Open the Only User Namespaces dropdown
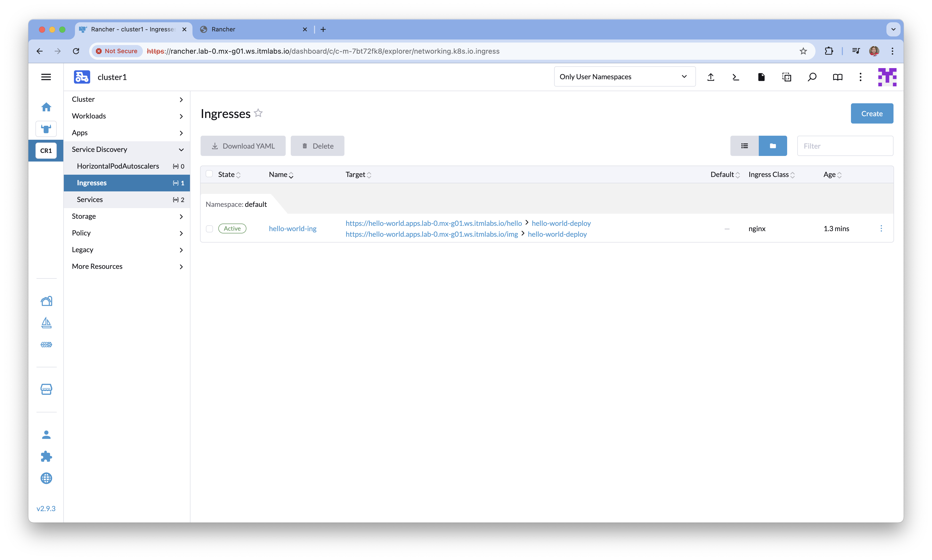The image size is (932, 560). 624,77
